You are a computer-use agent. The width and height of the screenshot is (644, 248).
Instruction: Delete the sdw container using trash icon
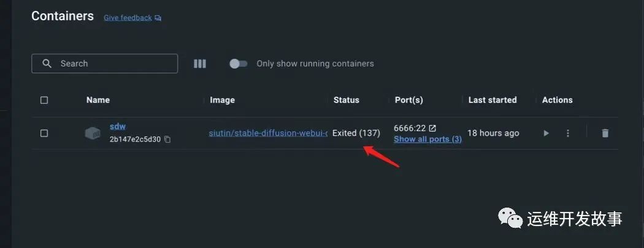[605, 133]
